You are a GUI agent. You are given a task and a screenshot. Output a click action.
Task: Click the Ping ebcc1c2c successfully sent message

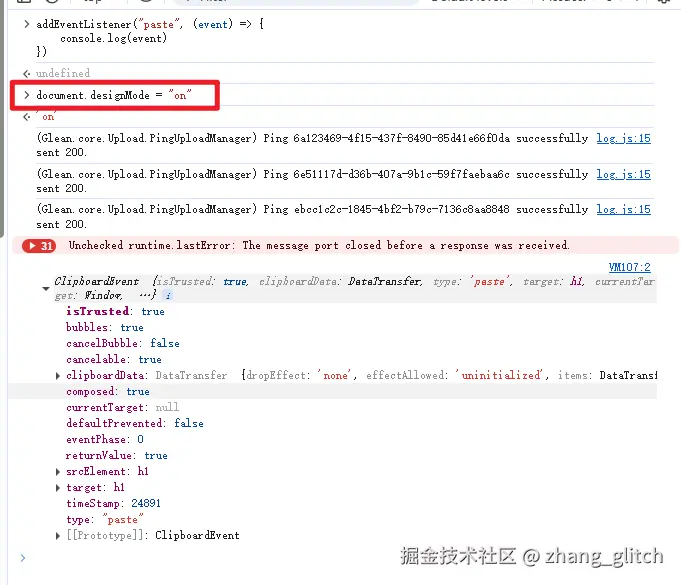point(312,217)
